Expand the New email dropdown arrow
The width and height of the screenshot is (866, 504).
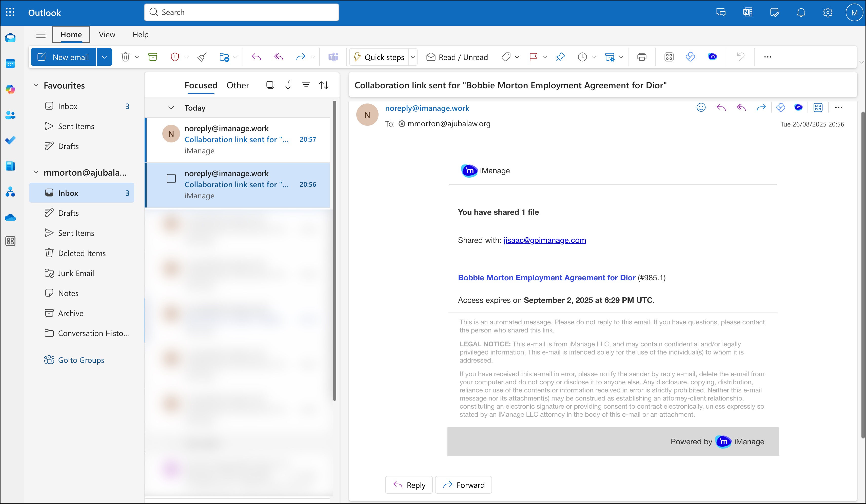pyautogui.click(x=105, y=57)
